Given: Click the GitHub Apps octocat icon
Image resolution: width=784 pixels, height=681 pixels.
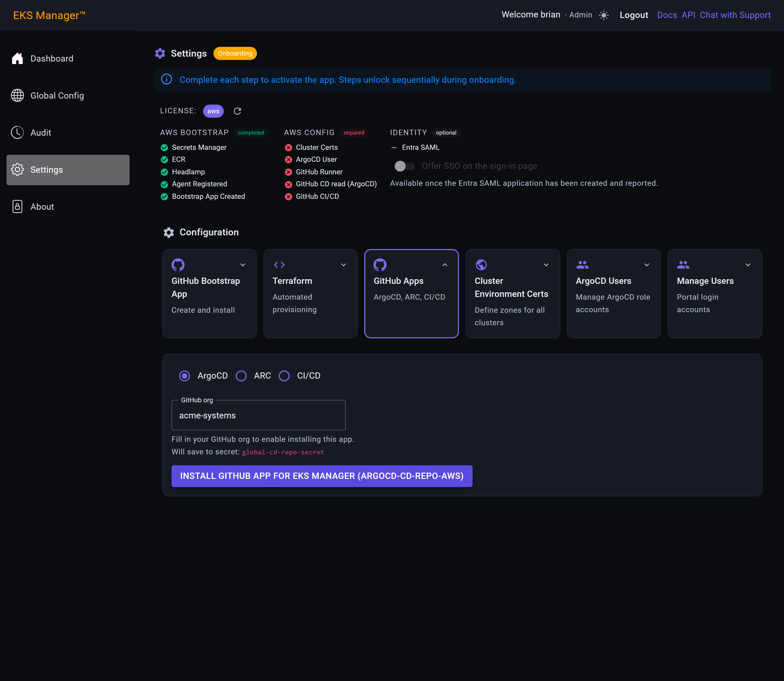Looking at the screenshot, I should pos(380,265).
